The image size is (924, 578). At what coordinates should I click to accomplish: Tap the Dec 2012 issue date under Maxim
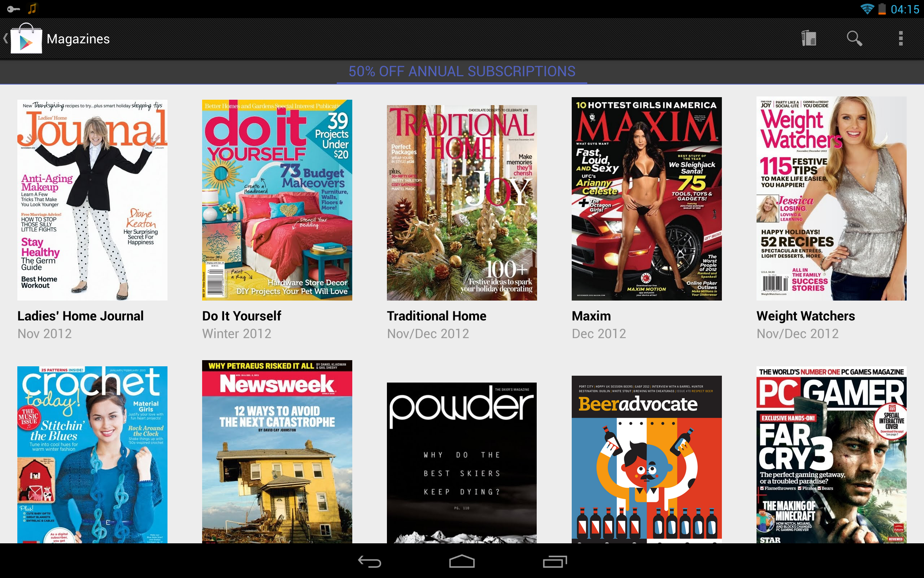click(599, 334)
